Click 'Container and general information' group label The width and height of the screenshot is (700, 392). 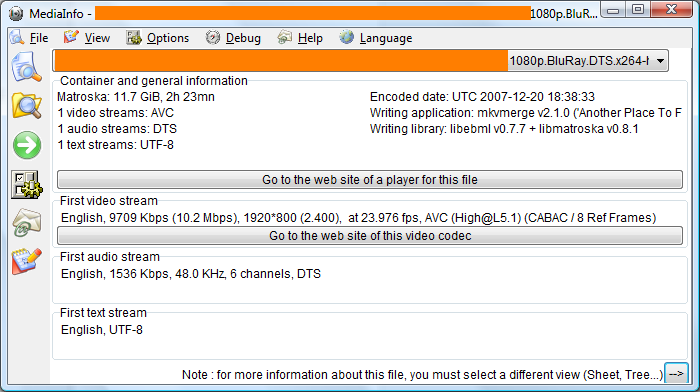tap(154, 81)
